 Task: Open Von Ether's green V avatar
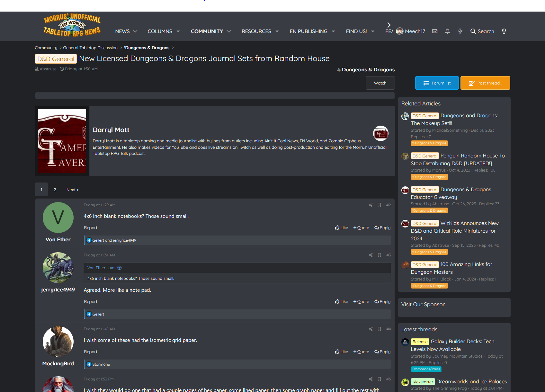point(58,218)
